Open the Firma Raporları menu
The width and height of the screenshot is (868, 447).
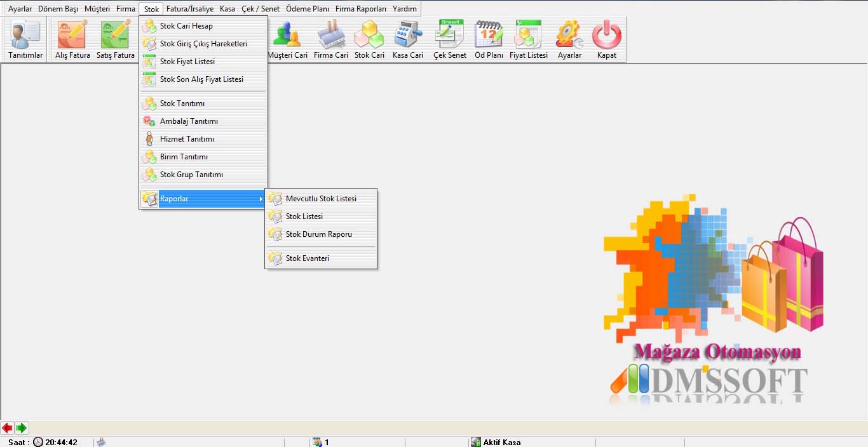pyautogui.click(x=360, y=9)
